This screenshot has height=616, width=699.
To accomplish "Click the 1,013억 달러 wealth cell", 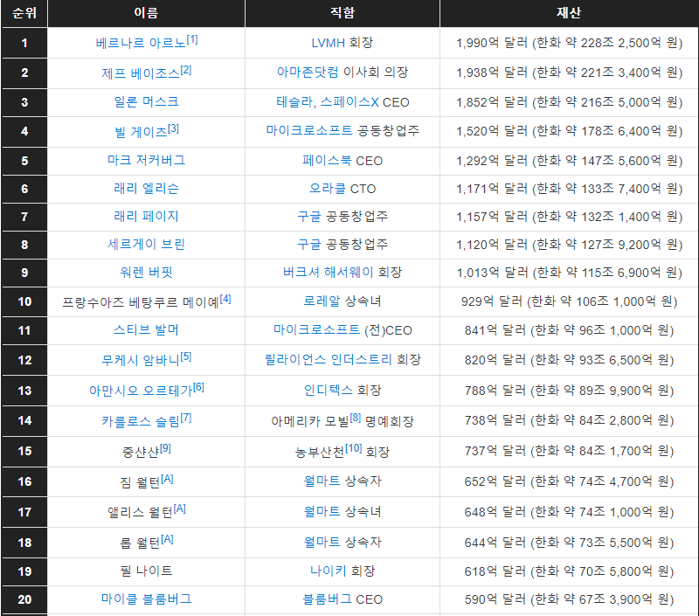I will [570, 273].
